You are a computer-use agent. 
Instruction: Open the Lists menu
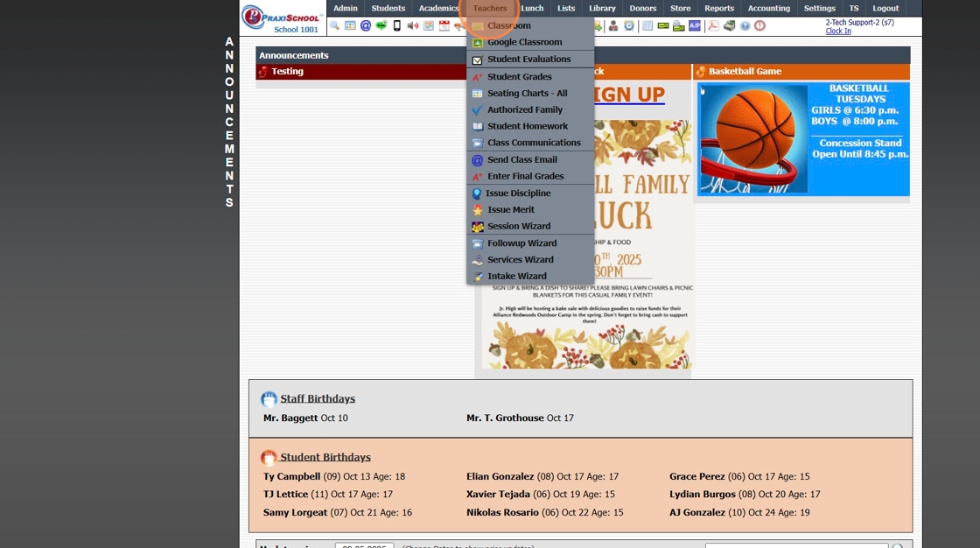pyautogui.click(x=565, y=8)
